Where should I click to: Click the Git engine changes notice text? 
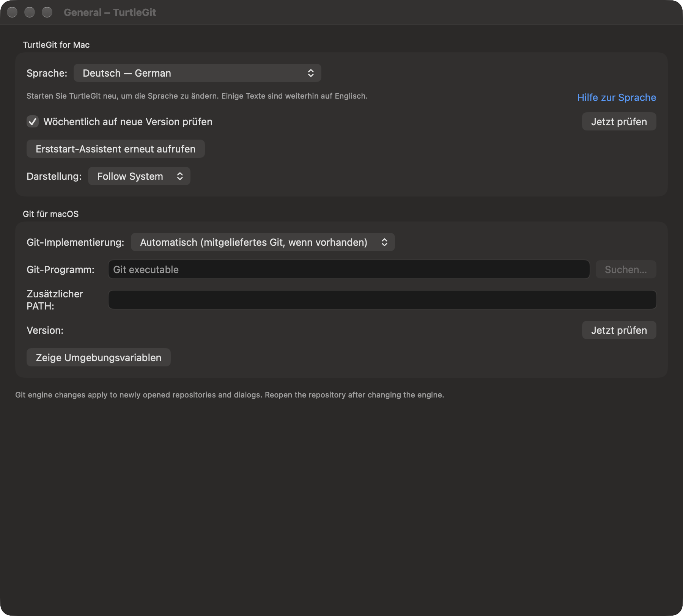tap(230, 395)
